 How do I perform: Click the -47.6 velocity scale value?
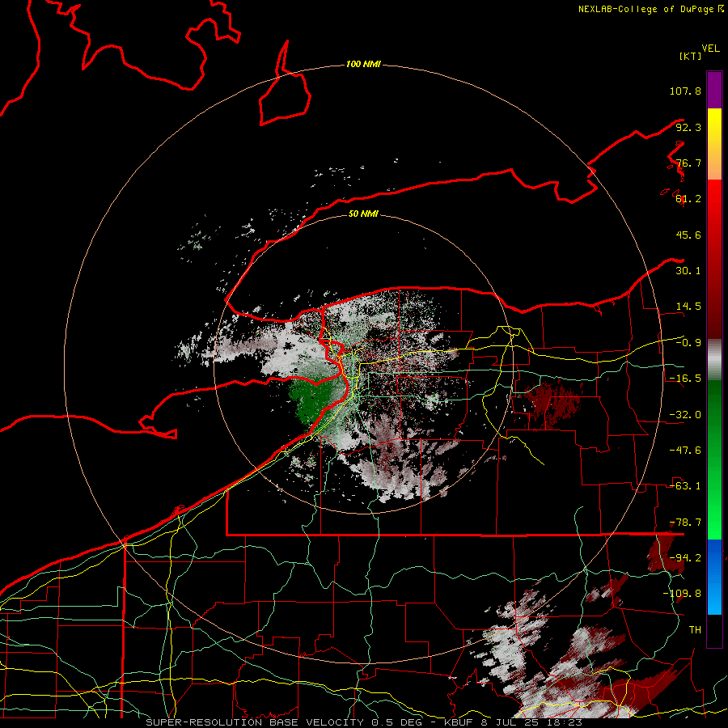point(685,451)
